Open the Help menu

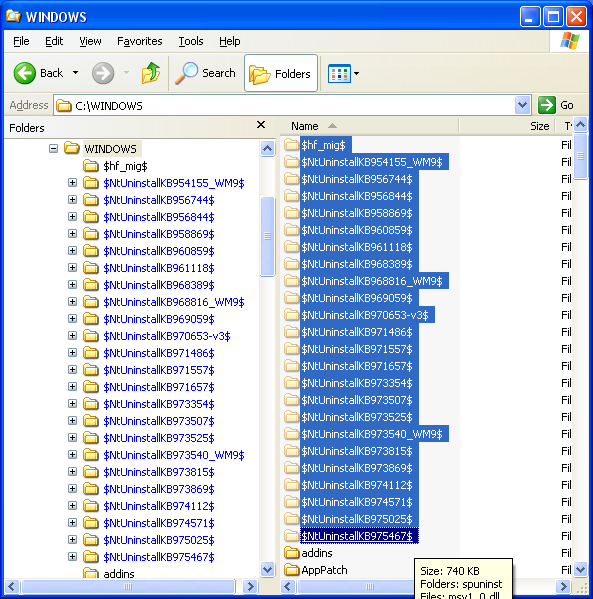[x=230, y=41]
